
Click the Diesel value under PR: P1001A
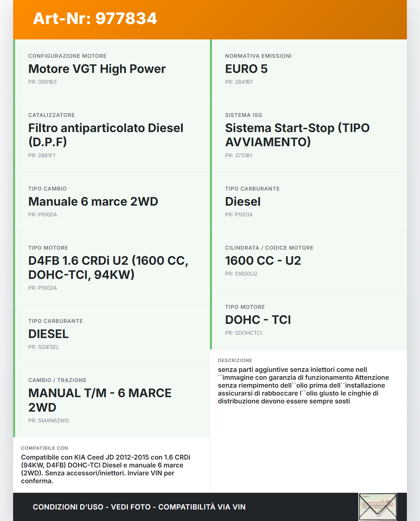tap(243, 202)
